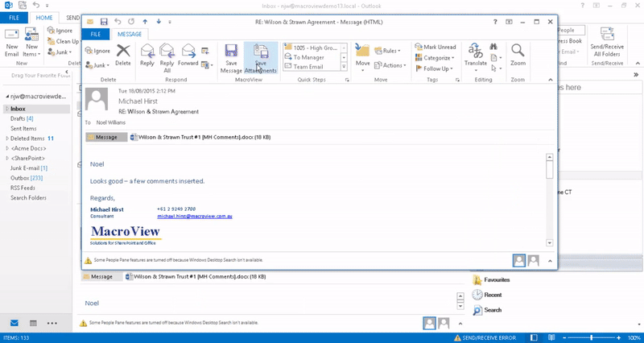
Task: Open New Items dropdown in main window
Action: click(x=31, y=43)
